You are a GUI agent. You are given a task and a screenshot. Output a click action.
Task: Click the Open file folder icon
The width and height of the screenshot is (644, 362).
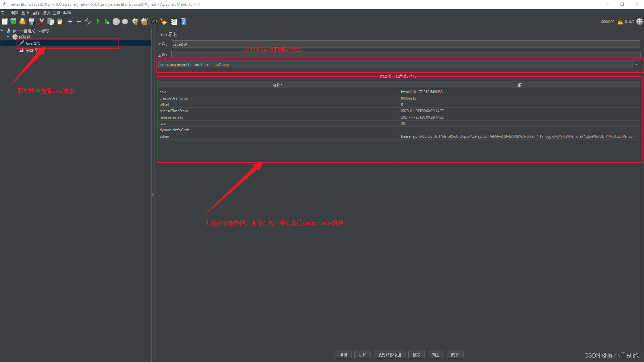click(x=22, y=22)
